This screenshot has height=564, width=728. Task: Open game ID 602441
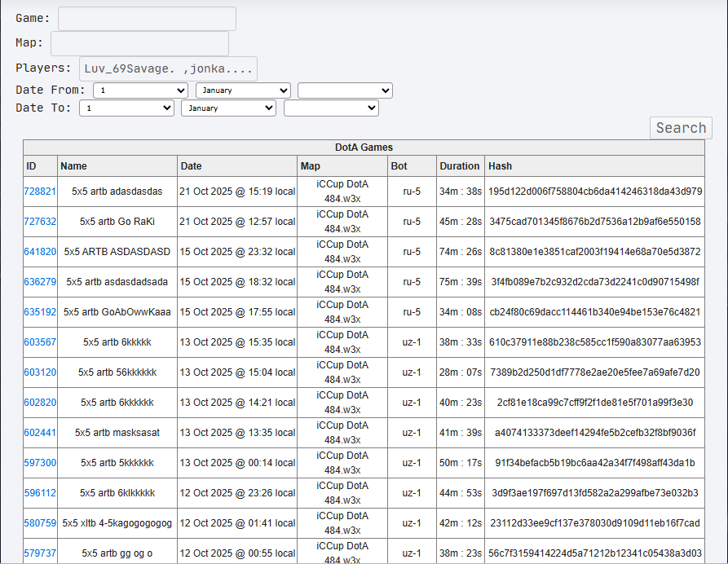tap(40, 433)
